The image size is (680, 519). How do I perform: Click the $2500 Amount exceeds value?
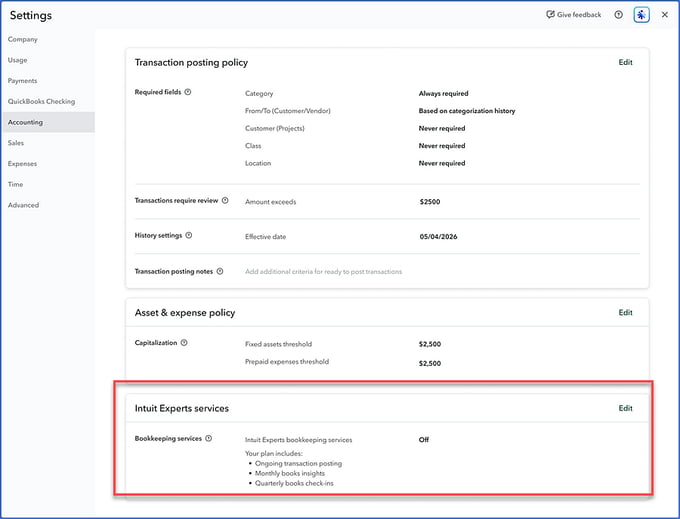pos(430,202)
